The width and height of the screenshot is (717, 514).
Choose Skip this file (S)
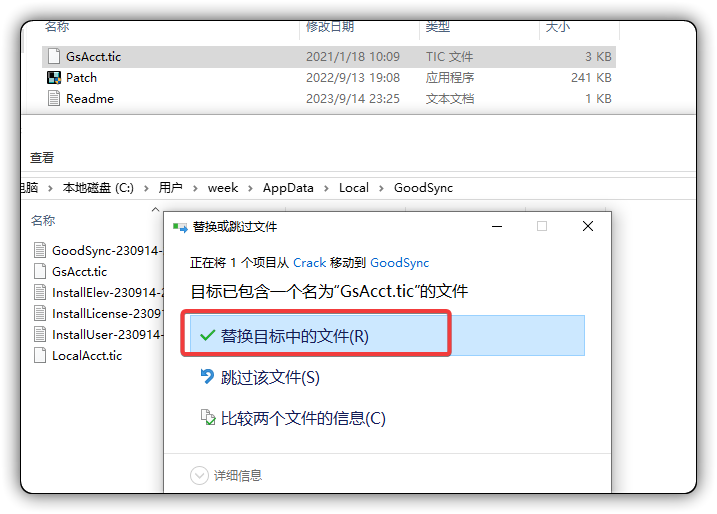point(270,377)
